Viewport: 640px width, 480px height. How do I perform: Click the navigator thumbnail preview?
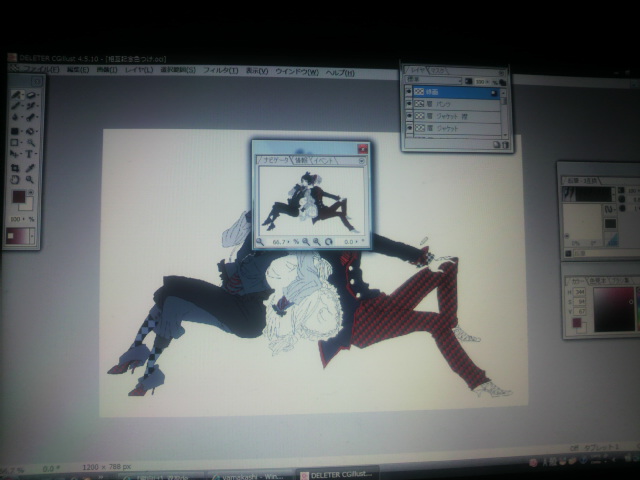coord(311,201)
